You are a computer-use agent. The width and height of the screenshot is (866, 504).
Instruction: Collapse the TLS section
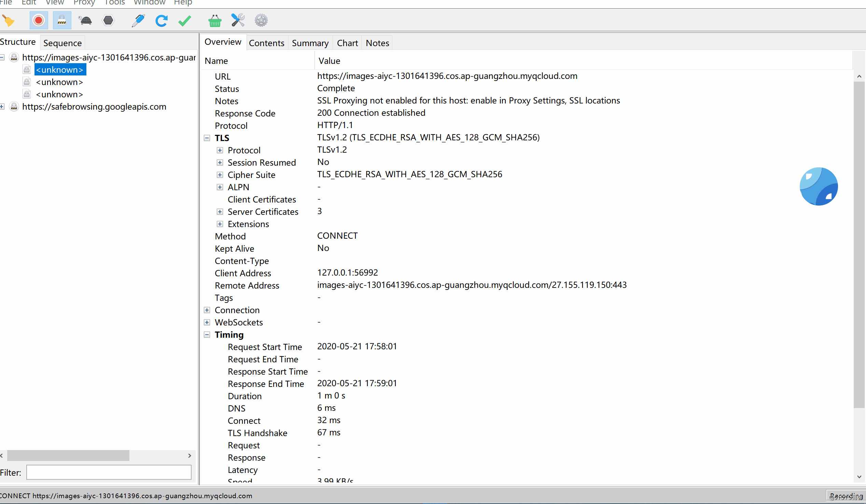pyautogui.click(x=207, y=138)
